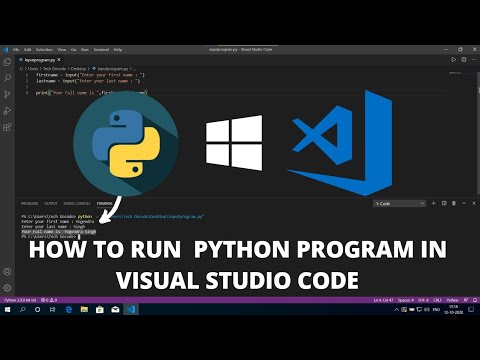
Task: Open the Terminal menu
Action: coord(101,50)
